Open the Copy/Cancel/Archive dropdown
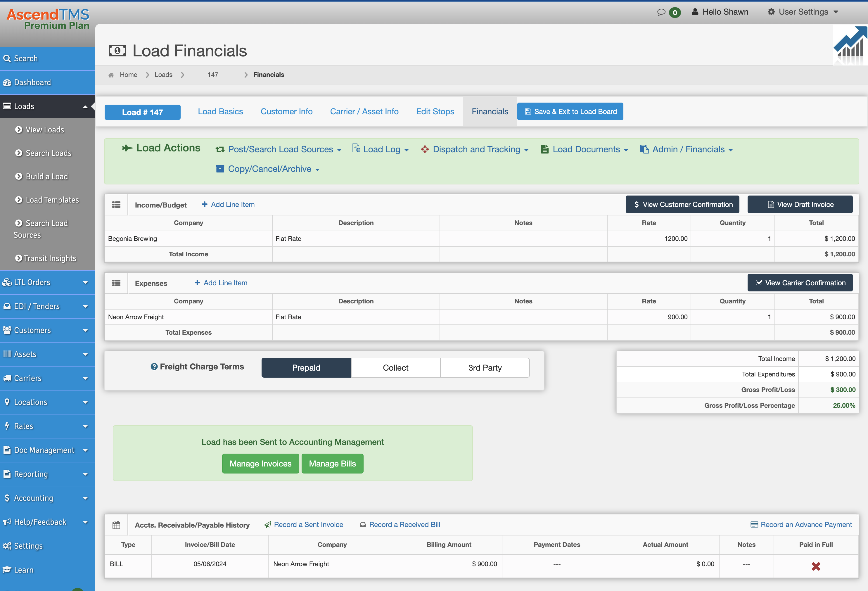 (268, 169)
